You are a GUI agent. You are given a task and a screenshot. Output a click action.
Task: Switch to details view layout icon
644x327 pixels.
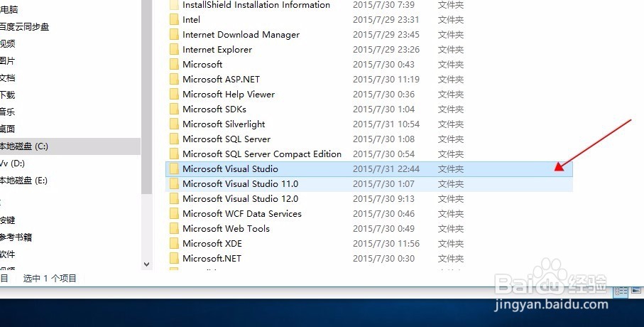click(621, 291)
